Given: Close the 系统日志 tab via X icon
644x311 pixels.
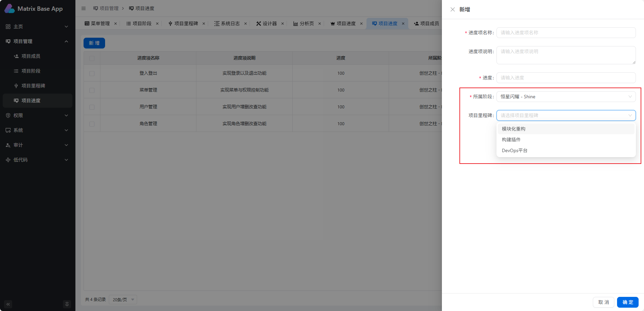Looking at the screenshot, I should coord(246,24).
